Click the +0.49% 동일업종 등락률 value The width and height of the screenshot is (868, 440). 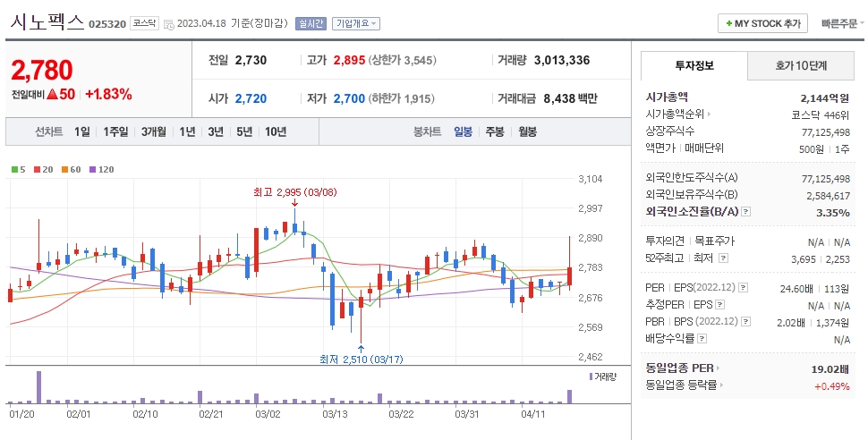coord(832,386)
